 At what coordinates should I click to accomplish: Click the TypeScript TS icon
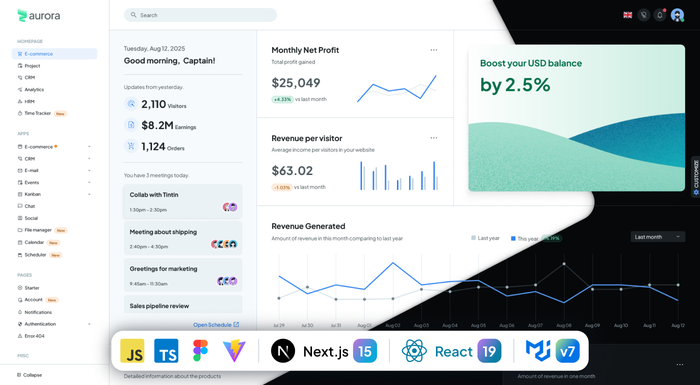pos(166,351)
